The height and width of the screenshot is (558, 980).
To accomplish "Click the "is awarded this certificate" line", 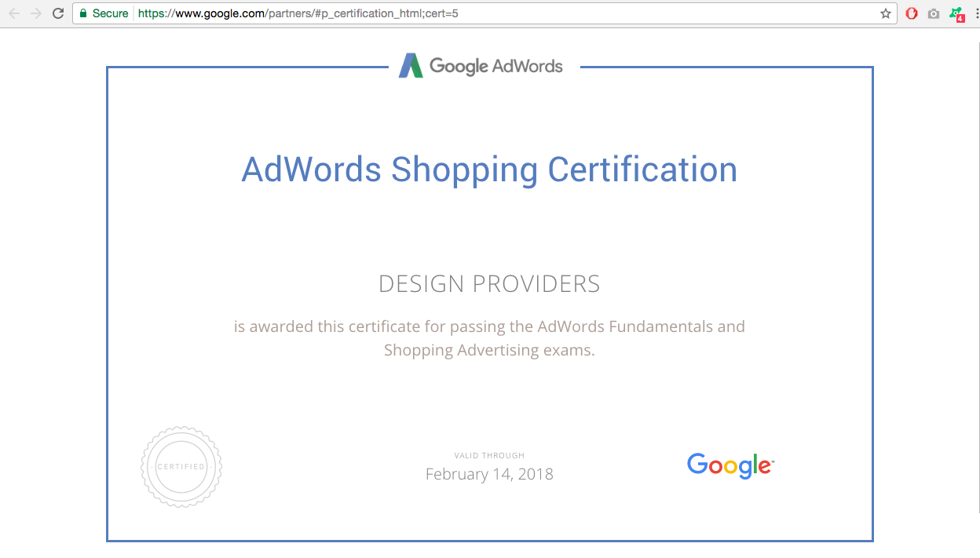I will (x=489, y=326).
